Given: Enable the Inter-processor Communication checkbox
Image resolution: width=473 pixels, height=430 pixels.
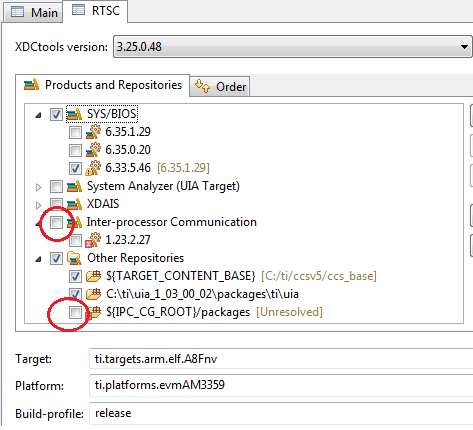Looking at the screenshot, I should (56, 222).
